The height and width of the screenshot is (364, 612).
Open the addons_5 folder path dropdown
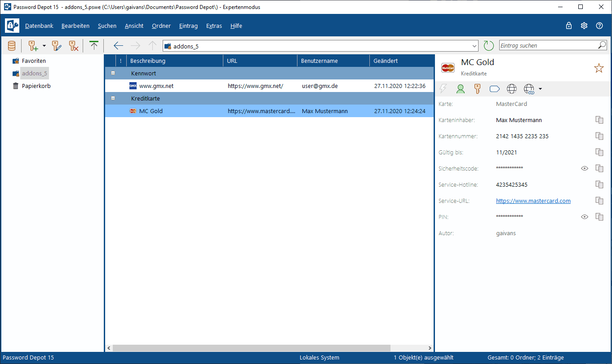pos(475,46)
